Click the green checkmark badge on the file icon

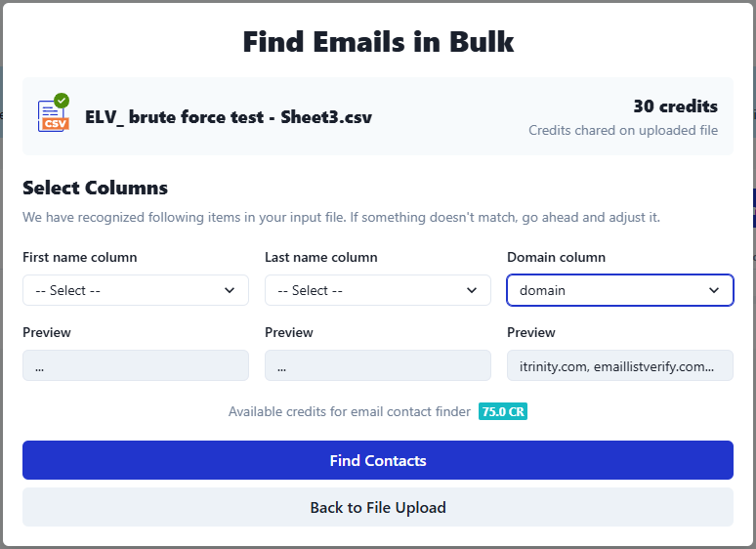pyautogui.click(x=62, y=101)
